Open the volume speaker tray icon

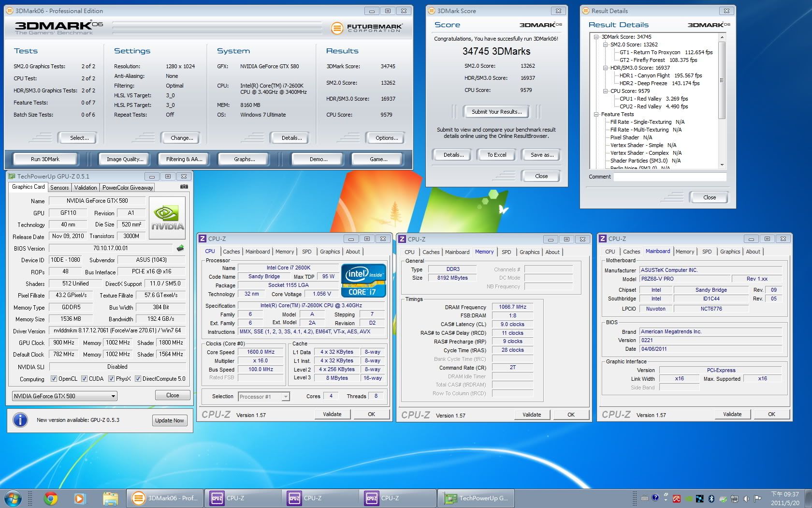pyautogui.click(x=746, y=499)
